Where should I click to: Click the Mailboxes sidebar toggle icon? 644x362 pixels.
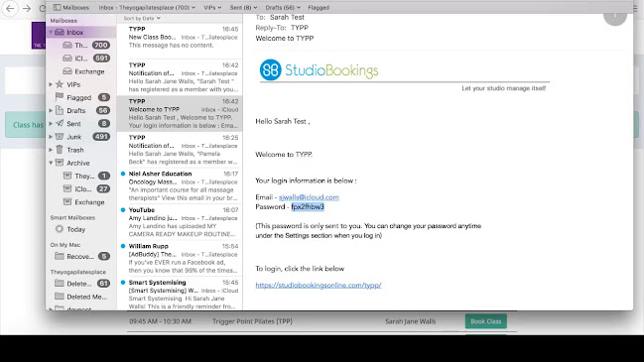(58, 7)
